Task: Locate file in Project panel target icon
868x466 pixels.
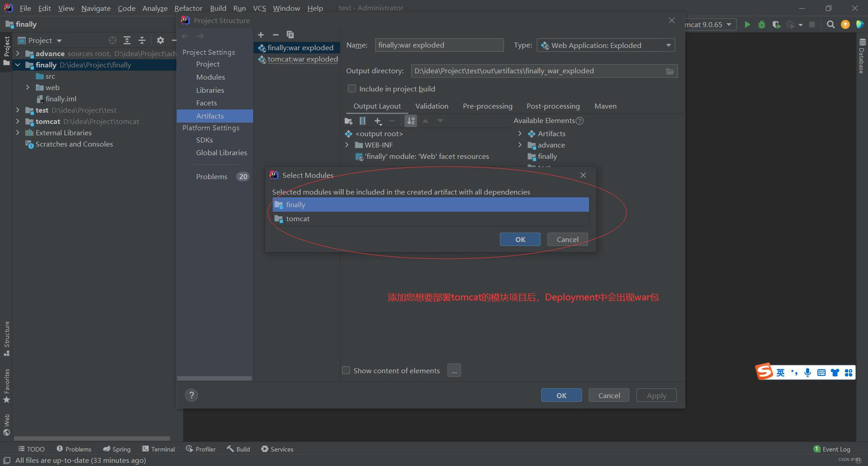Action: 113,40
